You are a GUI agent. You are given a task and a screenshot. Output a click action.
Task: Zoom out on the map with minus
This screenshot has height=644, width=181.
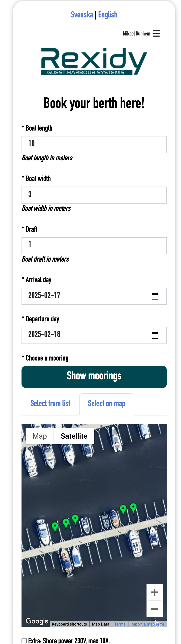pyautogui.click(x=154, y=609)
